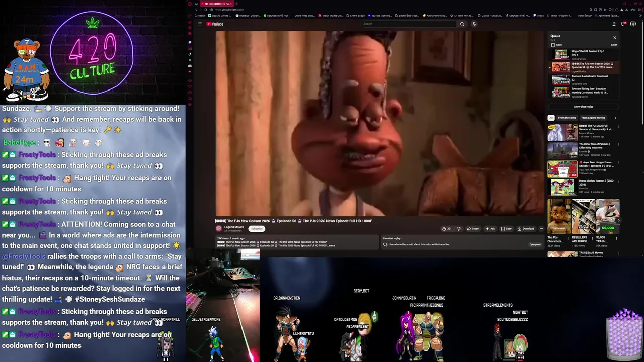Close the Queue panel
Image resolution: width=644 pixels, height=362 pixels.
(614, 38)
